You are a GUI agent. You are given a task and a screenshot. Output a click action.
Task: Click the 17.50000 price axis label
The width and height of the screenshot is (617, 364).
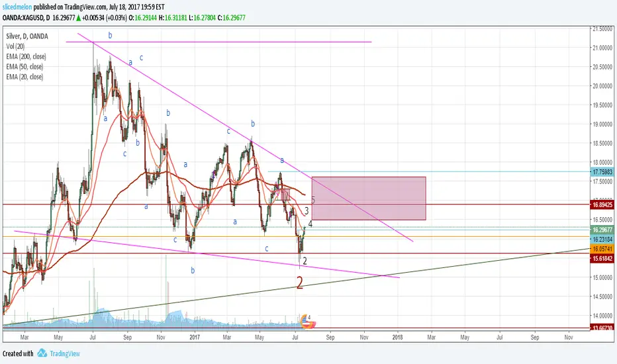(x=602, y=181)
